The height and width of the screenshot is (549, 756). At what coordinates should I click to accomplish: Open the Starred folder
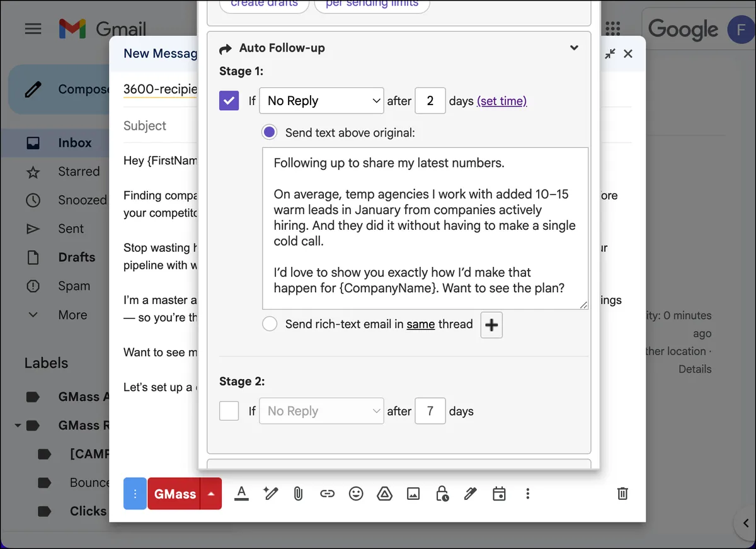(79, 171)
